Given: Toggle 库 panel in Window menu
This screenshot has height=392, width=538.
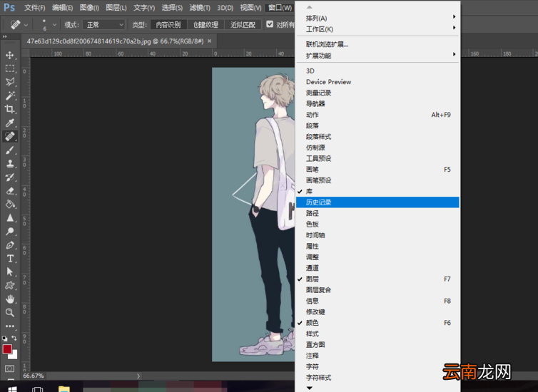Looking at the screenshot, I should pyautogui.click(x=377, y=191).
